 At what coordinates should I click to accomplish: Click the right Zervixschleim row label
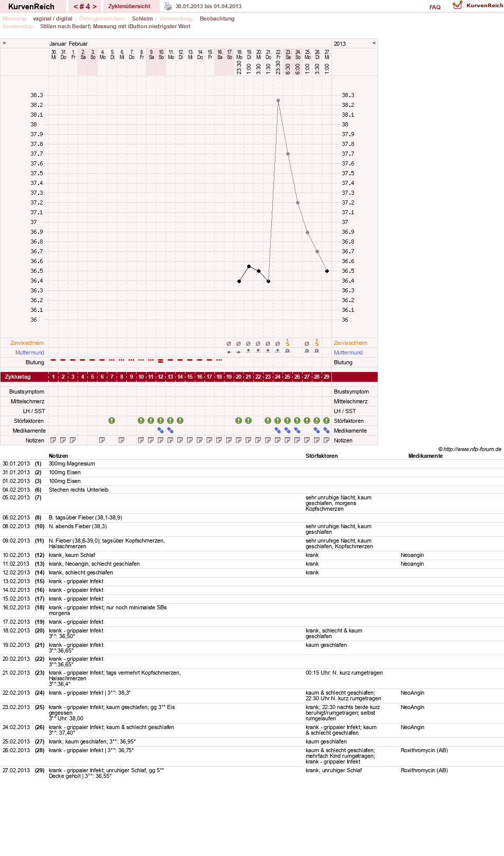350,343
